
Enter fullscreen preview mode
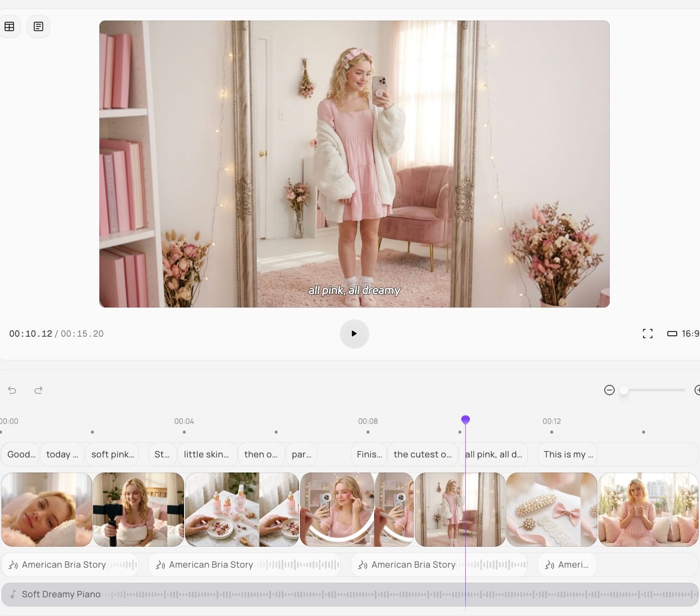pos(648,334)
